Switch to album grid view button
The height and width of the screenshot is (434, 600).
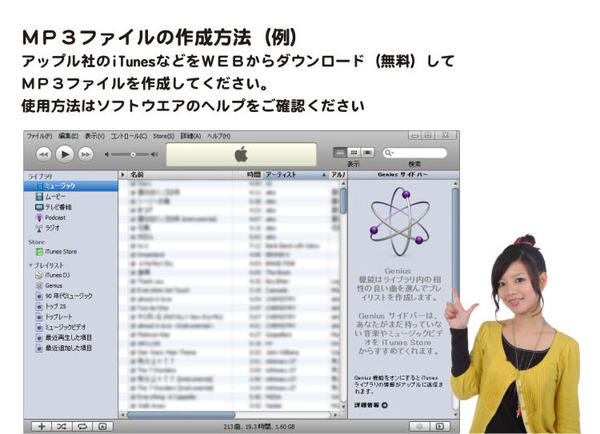354,153
